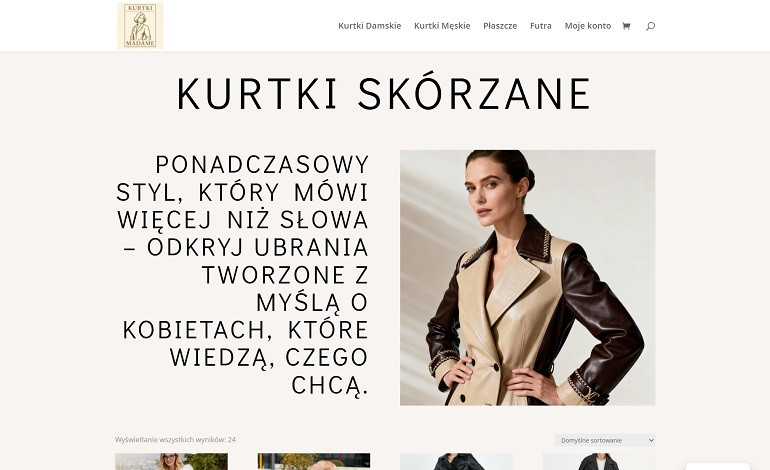
Task: Select the Płaszcze menu item
Action: 500,26
